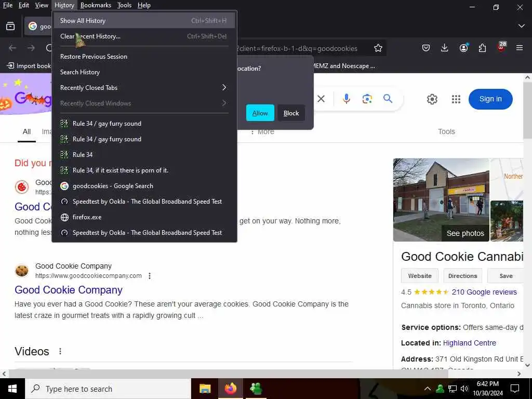Click the horizontal page scrollbar

228,374
